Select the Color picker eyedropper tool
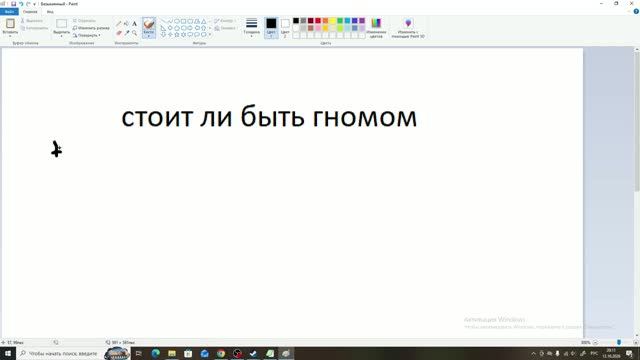Viewport: 640px width, 360px height. pyautogui.click(x=127, y=33)
